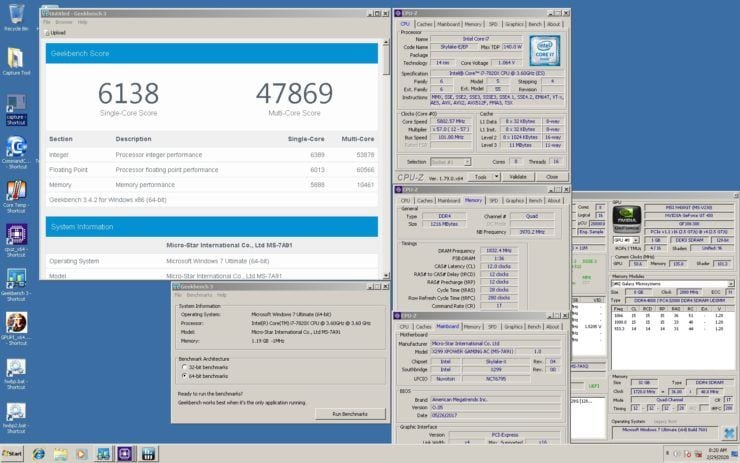Click the Start button on taskbar
This screenshot has width=740, height=463.
coord(12,454)
